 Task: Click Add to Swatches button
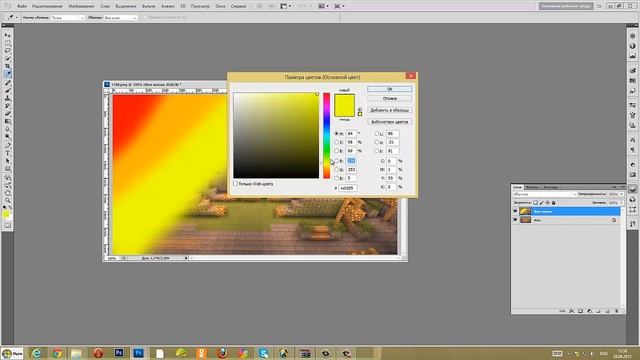pyautogui.click(x=389, y=110)
